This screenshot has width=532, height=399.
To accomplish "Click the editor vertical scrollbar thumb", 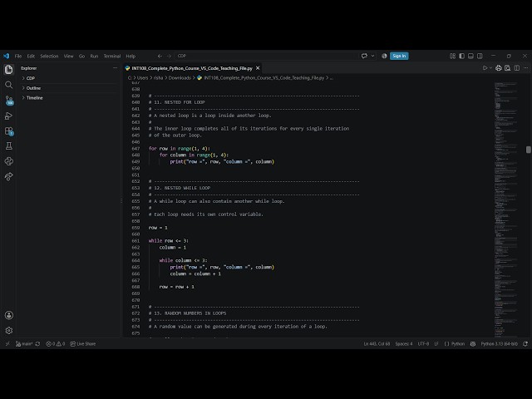I will pos(529,150).
